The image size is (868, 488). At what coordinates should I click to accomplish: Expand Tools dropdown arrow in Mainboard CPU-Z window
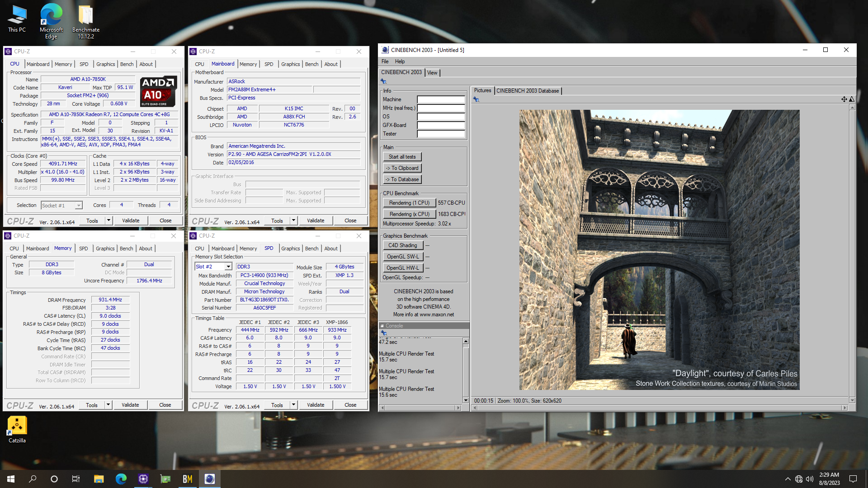294,221
